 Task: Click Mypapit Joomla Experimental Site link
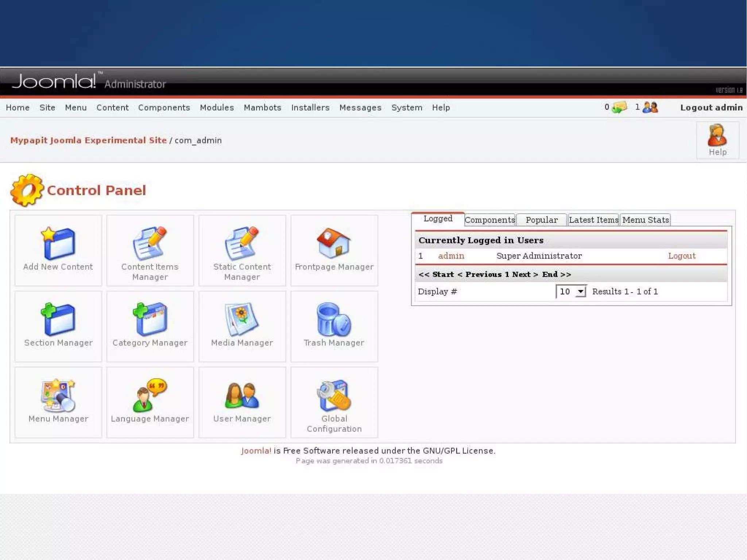(88, 140)
